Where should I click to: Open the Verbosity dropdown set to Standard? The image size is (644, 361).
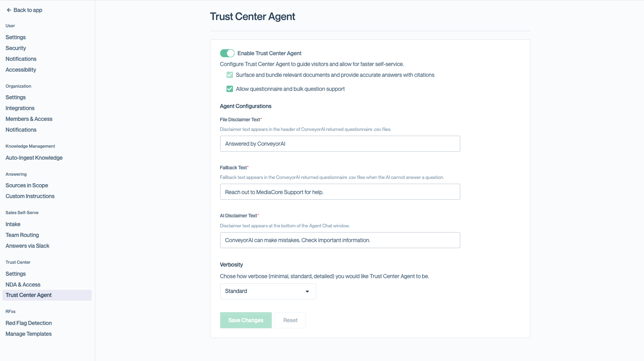267,291
